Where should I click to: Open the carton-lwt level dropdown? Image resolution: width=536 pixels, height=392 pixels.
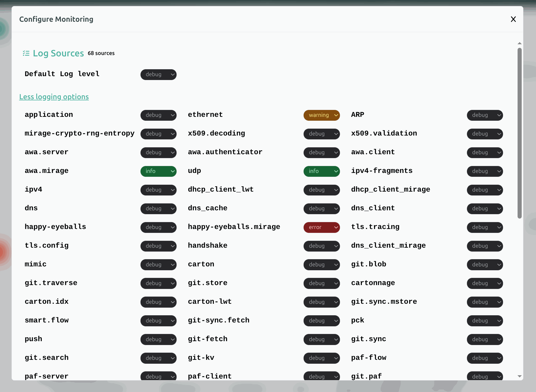coord(321,302)
